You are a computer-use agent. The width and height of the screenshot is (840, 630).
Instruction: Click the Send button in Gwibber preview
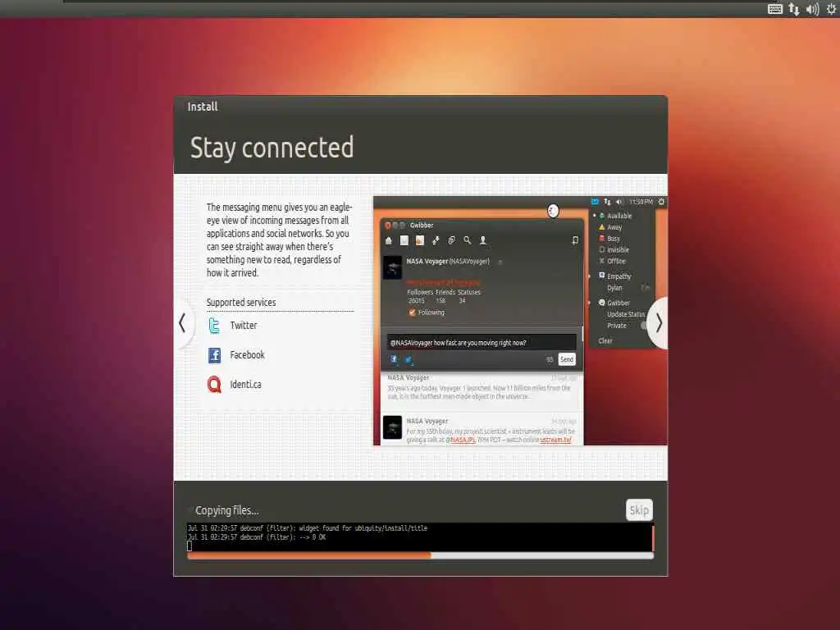(x=567, y=359)
